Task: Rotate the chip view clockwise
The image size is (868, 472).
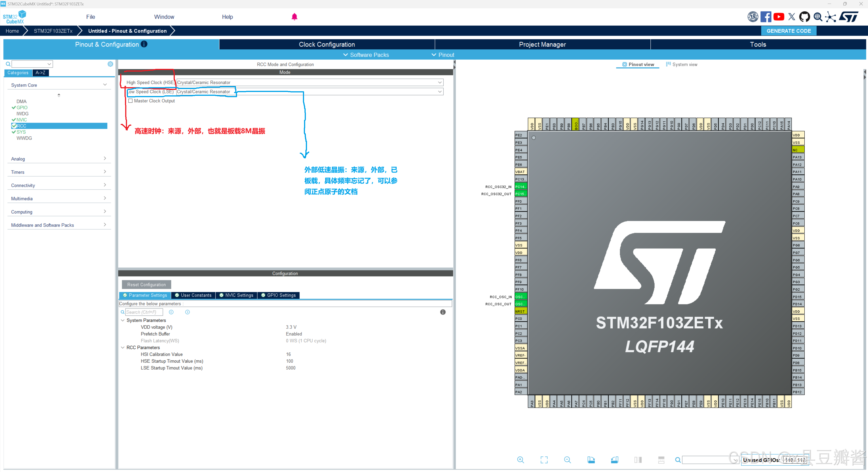Action: (591, 460)
